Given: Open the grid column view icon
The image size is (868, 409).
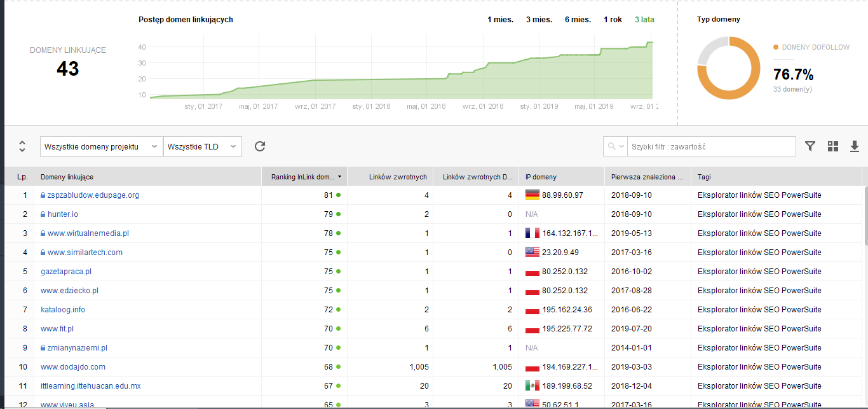Looking at the screenshot, I should coord(833,146).
